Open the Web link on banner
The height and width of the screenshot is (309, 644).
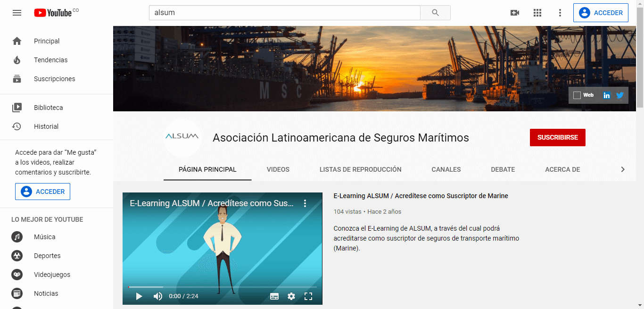[584, 95]
